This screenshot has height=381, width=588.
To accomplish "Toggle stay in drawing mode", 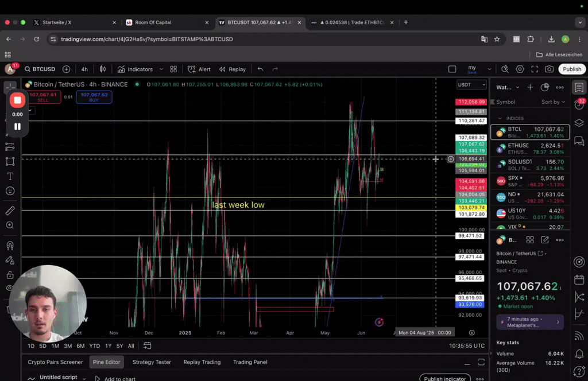I will pos(10,261).
